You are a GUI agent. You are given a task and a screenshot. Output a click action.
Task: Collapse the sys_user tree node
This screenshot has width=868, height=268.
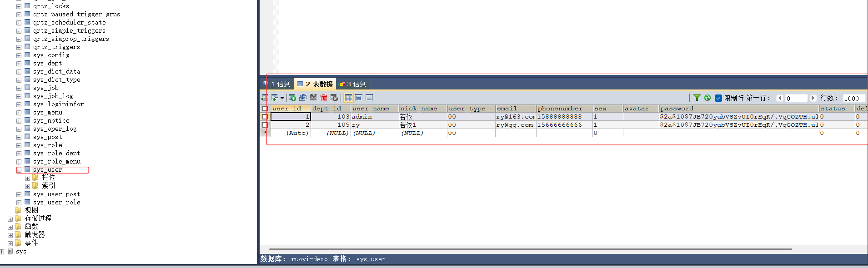(x=19, y=170)
